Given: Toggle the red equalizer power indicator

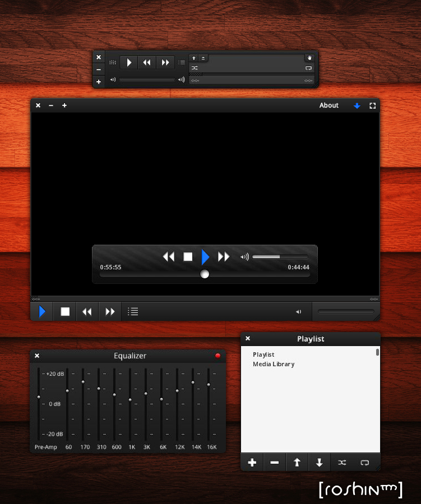Looking at the screenshot, I should point(218,356).
